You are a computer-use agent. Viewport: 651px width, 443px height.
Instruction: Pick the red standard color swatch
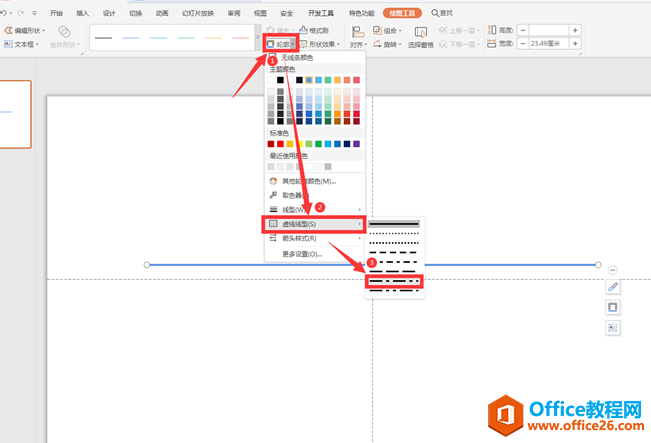(280, 144)
